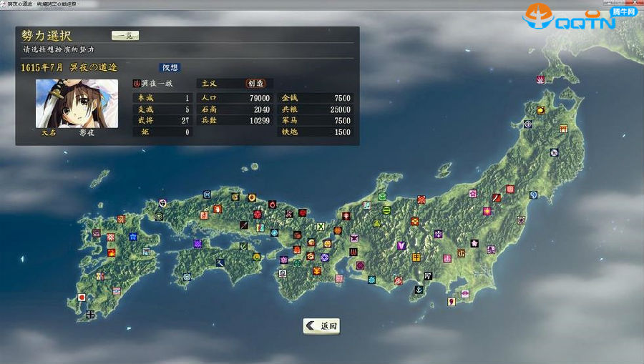
Task: Select the black anchor crest on the southern peninsula
Action: click(x=419, y=290)
